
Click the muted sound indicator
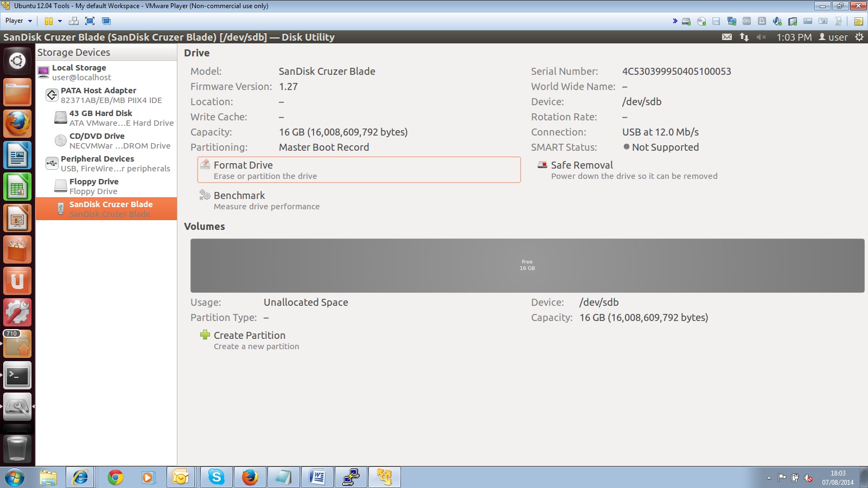[x=761, y=37]
